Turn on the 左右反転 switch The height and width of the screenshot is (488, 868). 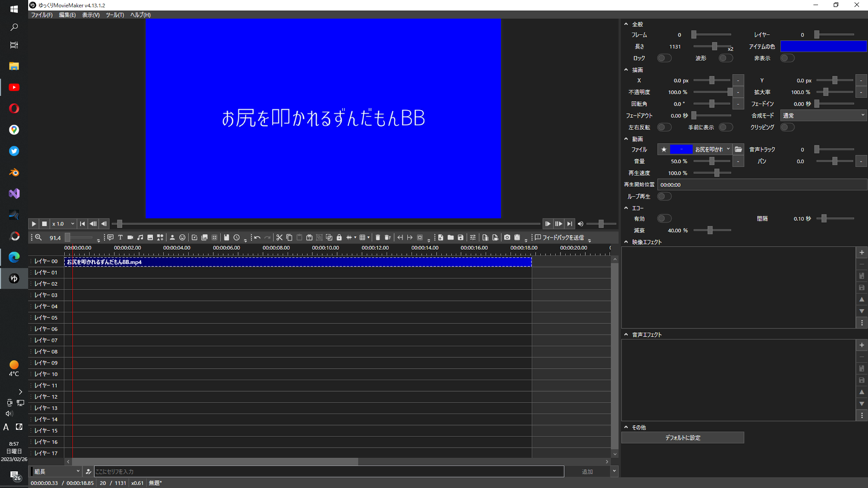664,127
